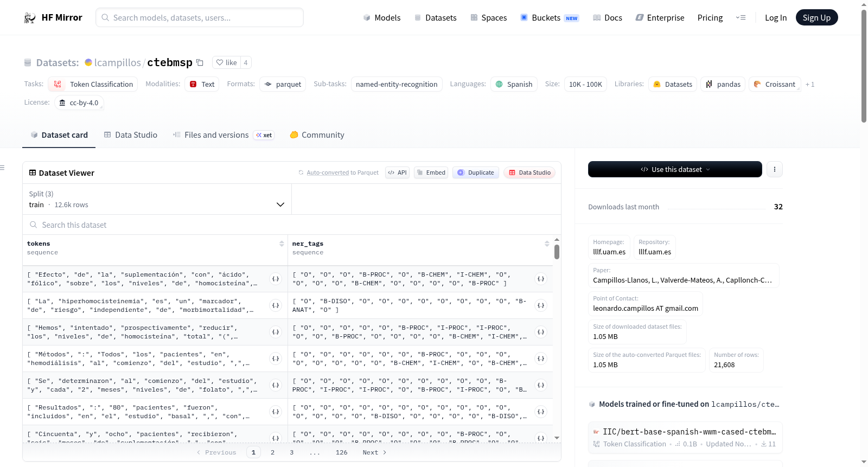Expand tokens cell for the "Se determinaron" row
This screenshot has width=868, height=467.
pos(276,385)
